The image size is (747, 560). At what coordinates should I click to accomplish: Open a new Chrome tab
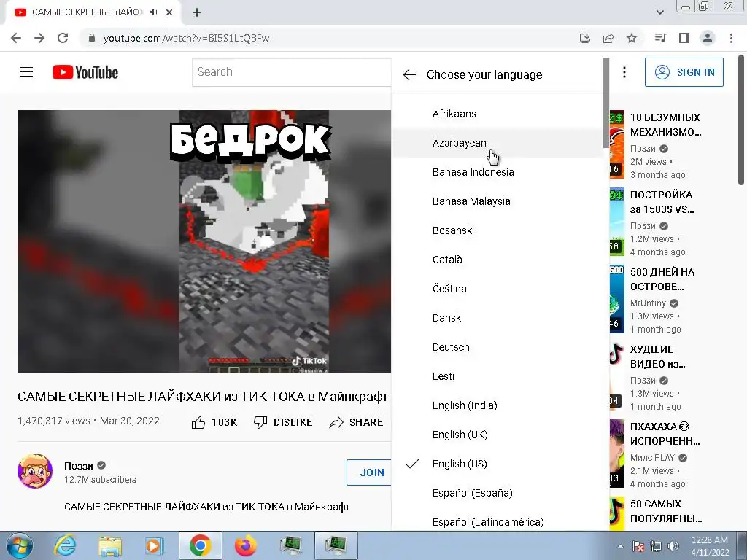[x=197, y=12]
